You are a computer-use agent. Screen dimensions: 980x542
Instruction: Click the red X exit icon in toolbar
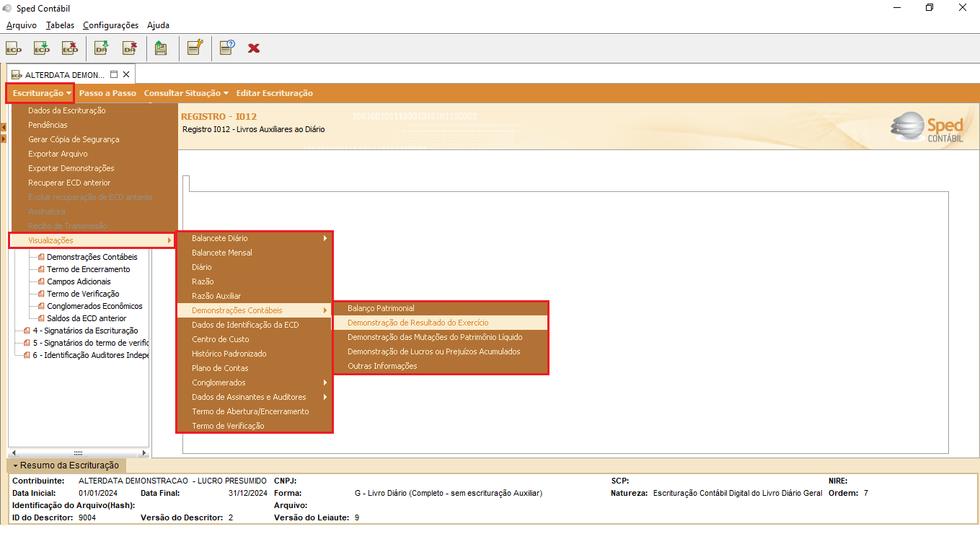tap(253, 48)
